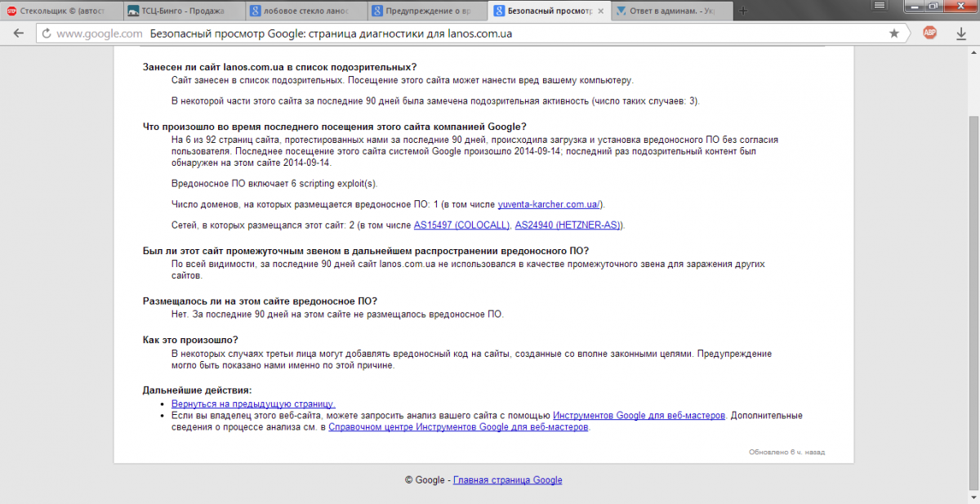Click Вернуться на предыдущую страницу link
Screen dimensions: 980x504
click(253, 404)
